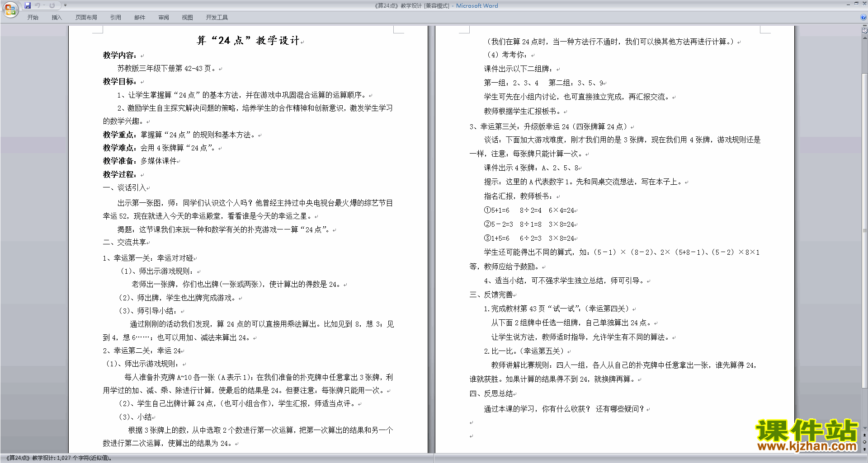Open the 邮件 ribbon tab

pos(140,18)
